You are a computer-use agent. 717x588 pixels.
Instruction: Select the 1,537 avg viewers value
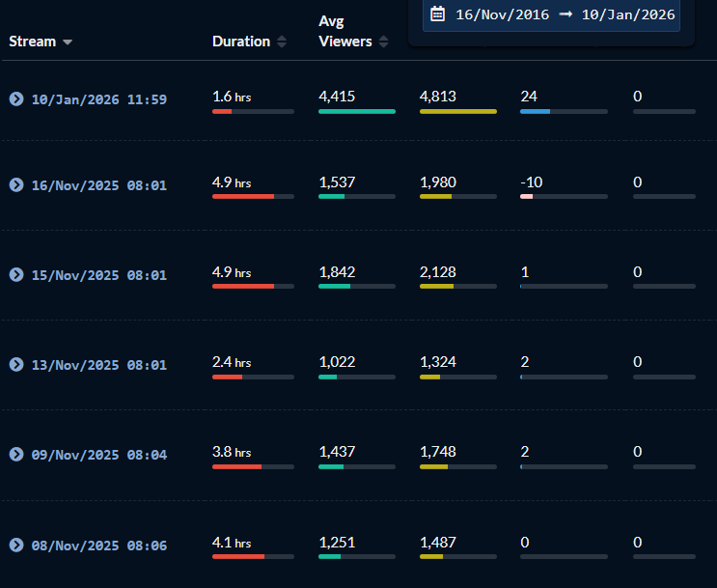tap(337, 182)
